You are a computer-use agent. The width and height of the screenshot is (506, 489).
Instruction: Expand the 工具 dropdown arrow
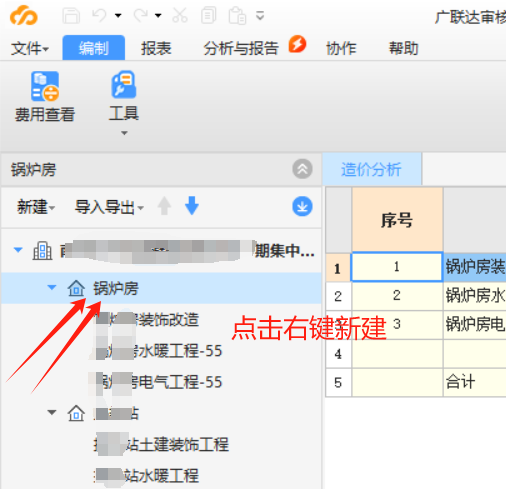click(x=124, y=133)
